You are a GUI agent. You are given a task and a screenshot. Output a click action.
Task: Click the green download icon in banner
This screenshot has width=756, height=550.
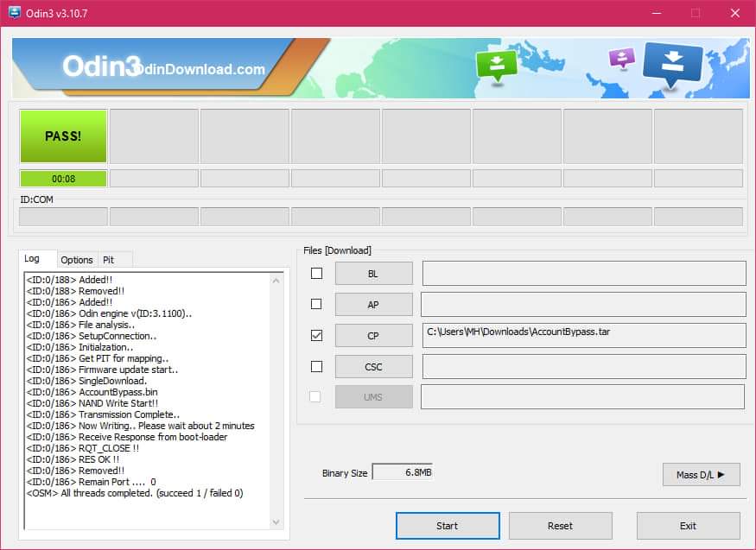pos(497,66)
